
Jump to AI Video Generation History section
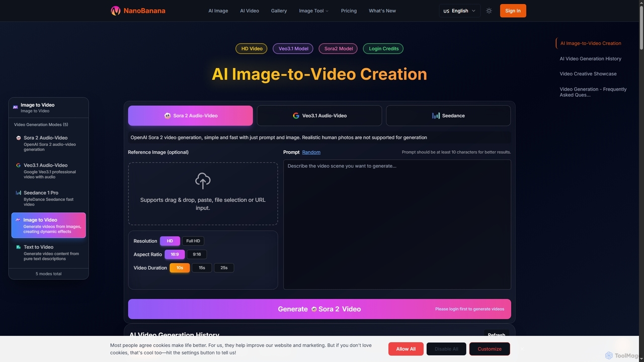pyautogui.click(x=591, y=59)
